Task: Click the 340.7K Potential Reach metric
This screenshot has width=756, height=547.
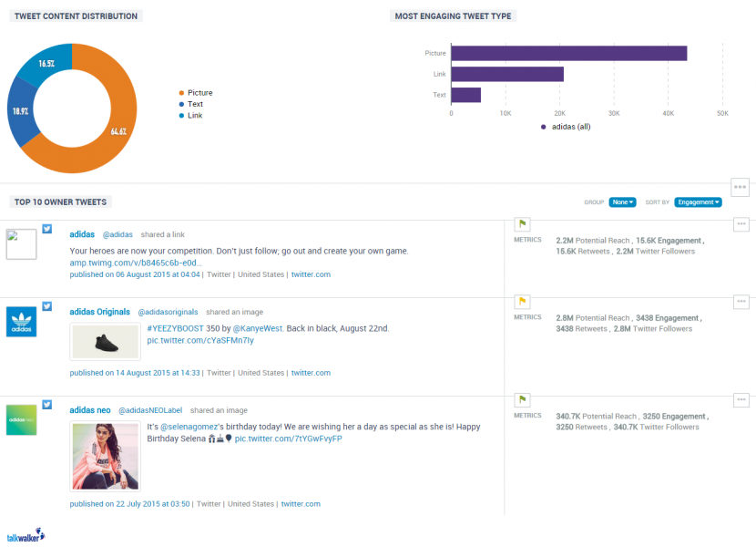Action: pos(596,416)
